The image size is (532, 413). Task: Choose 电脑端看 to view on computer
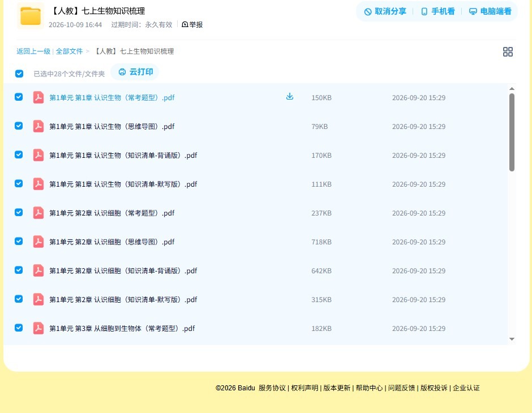tap(490, 11)
